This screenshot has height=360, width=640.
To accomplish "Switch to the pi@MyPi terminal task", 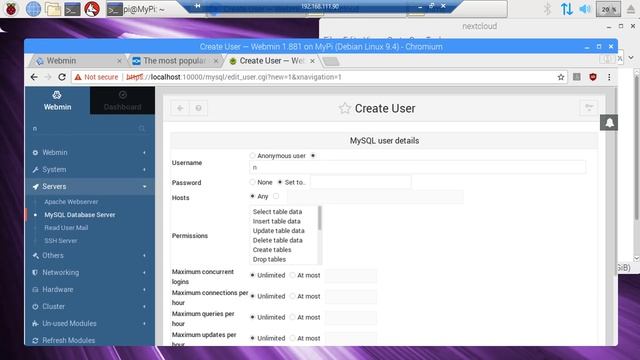I will (136, 9).
